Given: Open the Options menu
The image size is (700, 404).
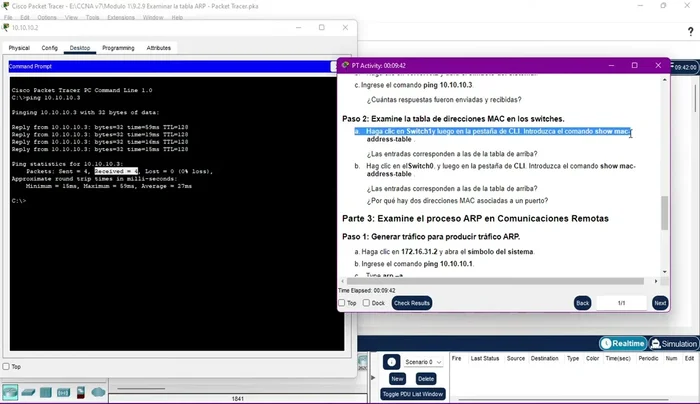Looking at the screenshot, I should (47, 17).
